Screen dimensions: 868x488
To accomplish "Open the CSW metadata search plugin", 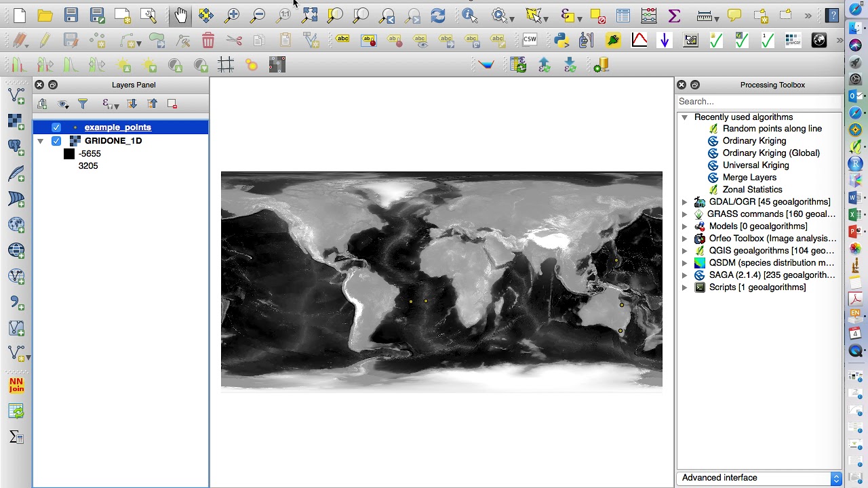I will 530,40.
